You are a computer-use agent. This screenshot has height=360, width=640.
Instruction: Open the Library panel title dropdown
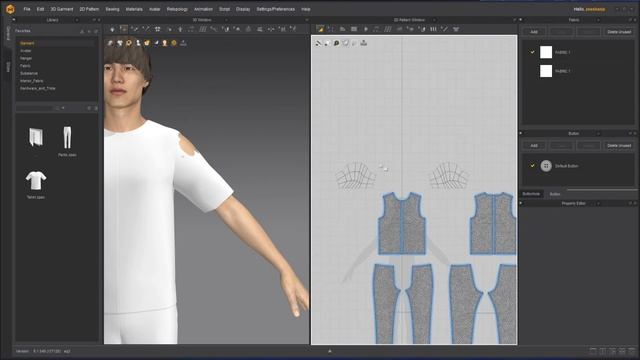(x=77, y=20)
